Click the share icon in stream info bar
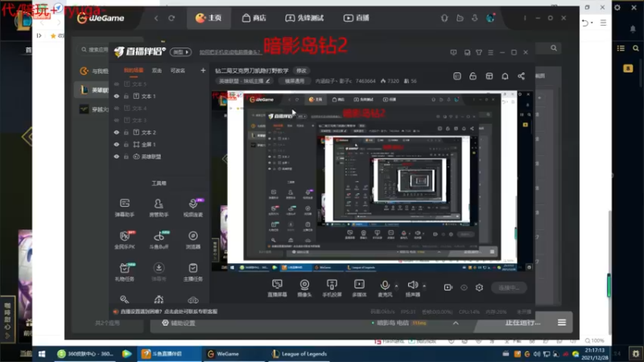Screen dimensions: 644x362 [x=521, y=76]
